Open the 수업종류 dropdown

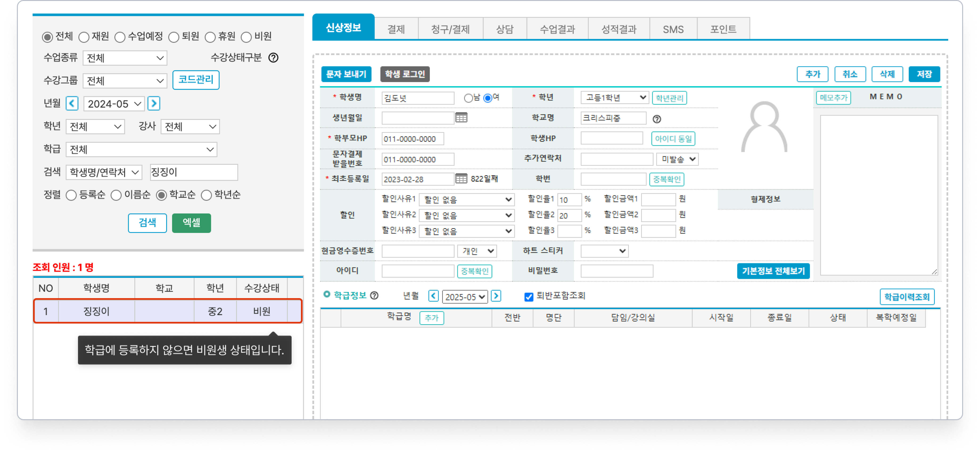[x=125, y=58]
